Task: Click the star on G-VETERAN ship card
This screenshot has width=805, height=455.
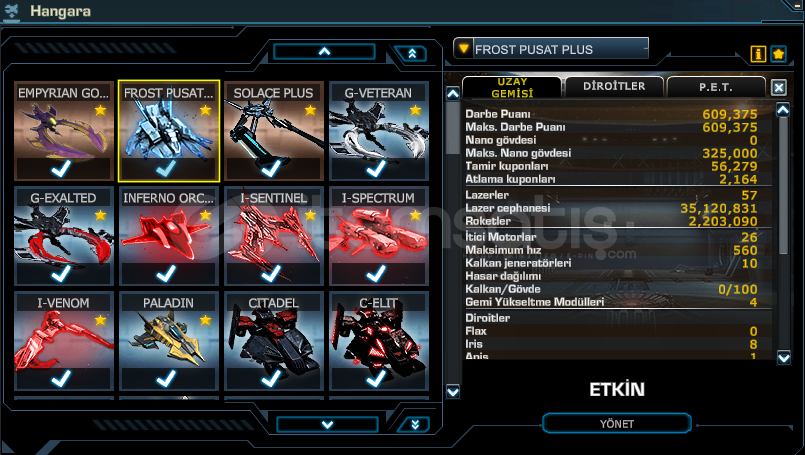Action: (x=415, y=110)
